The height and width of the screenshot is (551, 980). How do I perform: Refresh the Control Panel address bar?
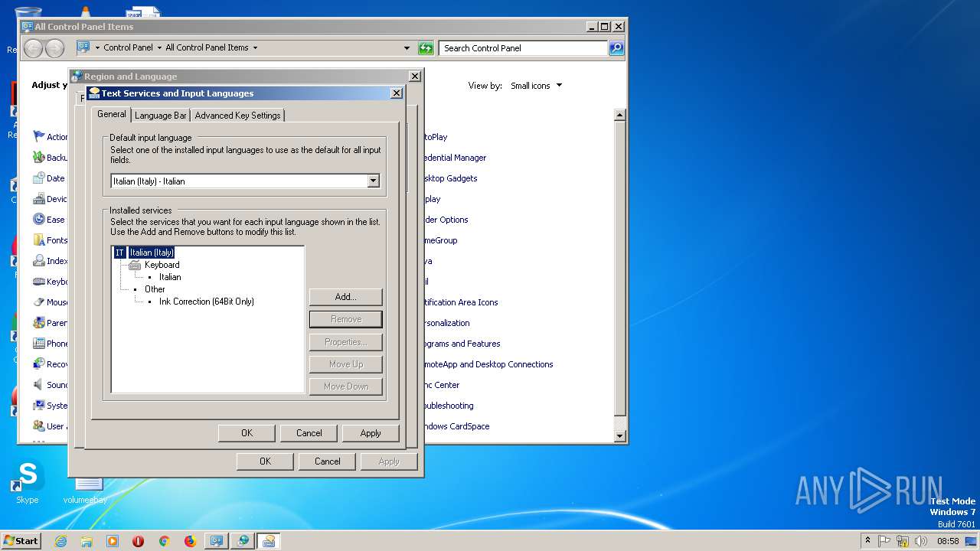pyautogui.click(x=426, y=47)
